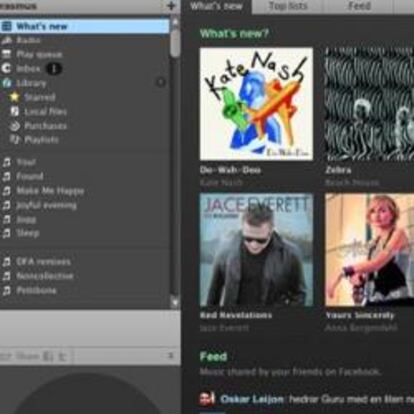Click the Inbox unread count badge

(x=54, y=69)
